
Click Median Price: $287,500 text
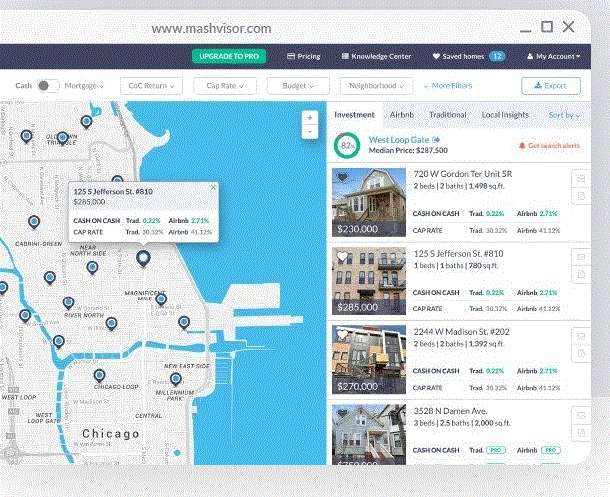coord(408,150)
